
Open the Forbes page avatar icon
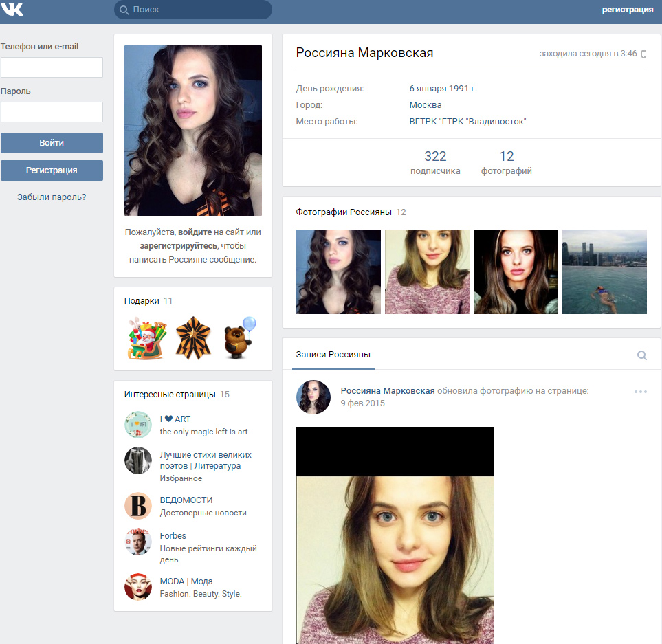pos(138,542)
